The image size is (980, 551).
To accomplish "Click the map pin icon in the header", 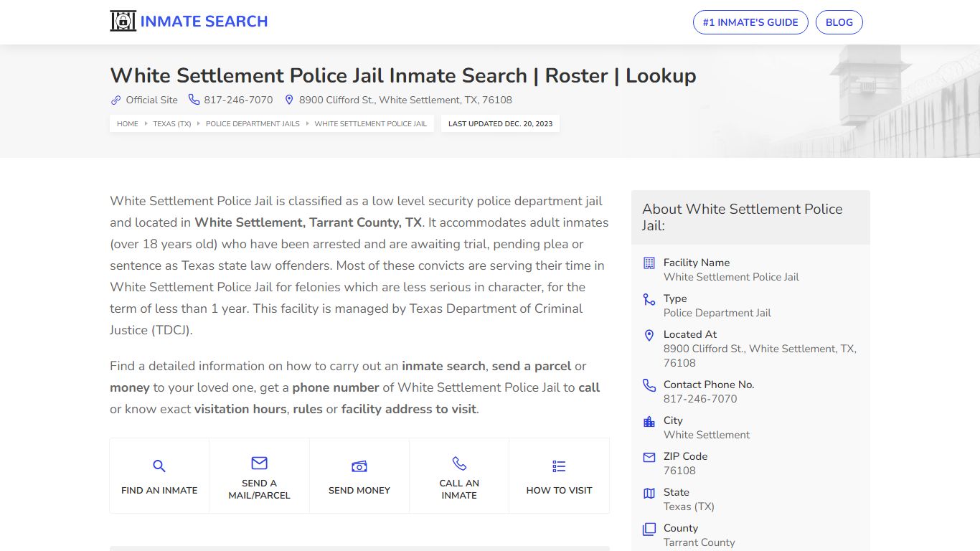I will pyautogui.click(x=289, y=100).
